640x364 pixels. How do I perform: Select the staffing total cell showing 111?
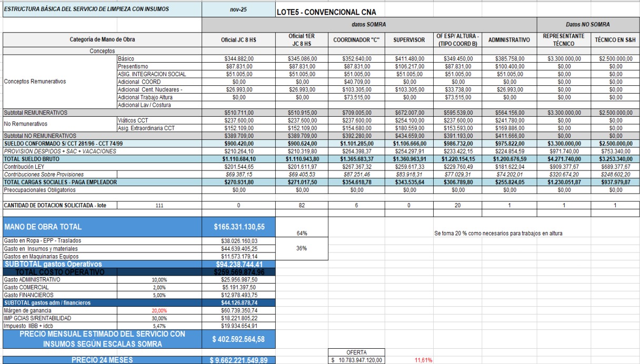tap(159, 206)
